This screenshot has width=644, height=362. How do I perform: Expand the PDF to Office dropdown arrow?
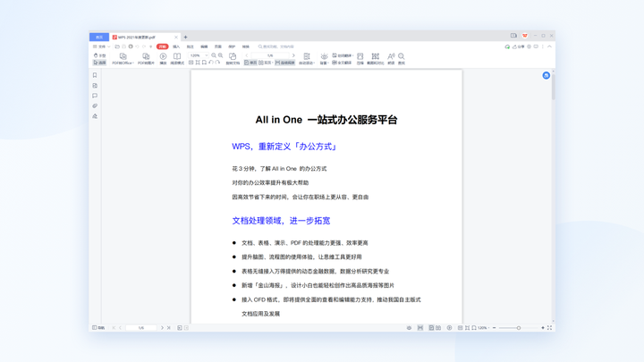133,63
